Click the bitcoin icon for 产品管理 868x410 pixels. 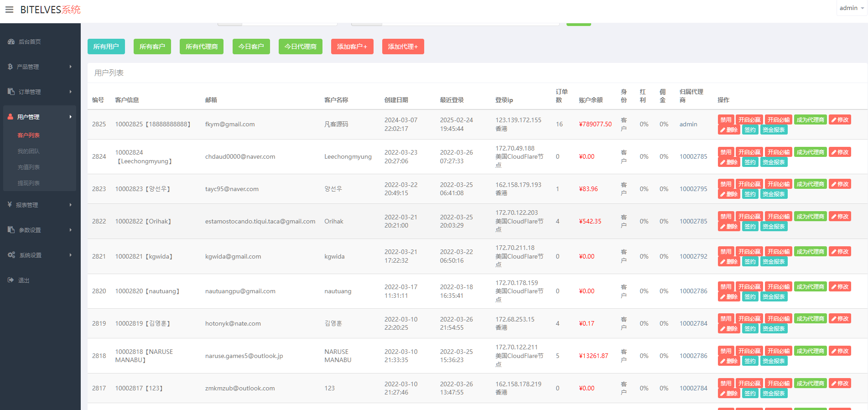[x=10, y=67]
